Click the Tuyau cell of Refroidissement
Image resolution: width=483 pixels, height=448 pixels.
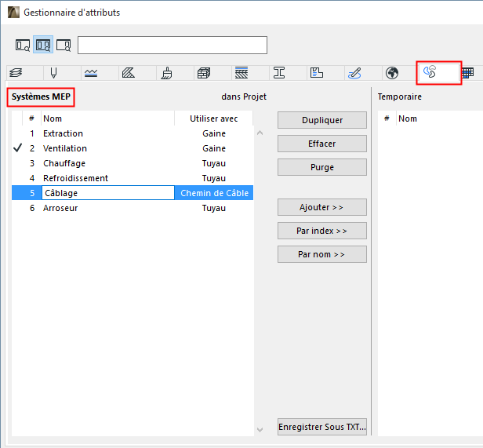[214, 178]
